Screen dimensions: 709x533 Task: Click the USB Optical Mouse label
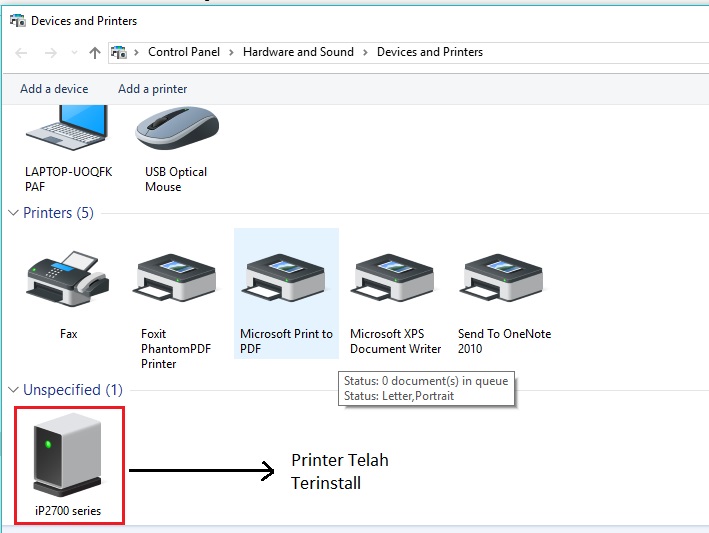176,179
